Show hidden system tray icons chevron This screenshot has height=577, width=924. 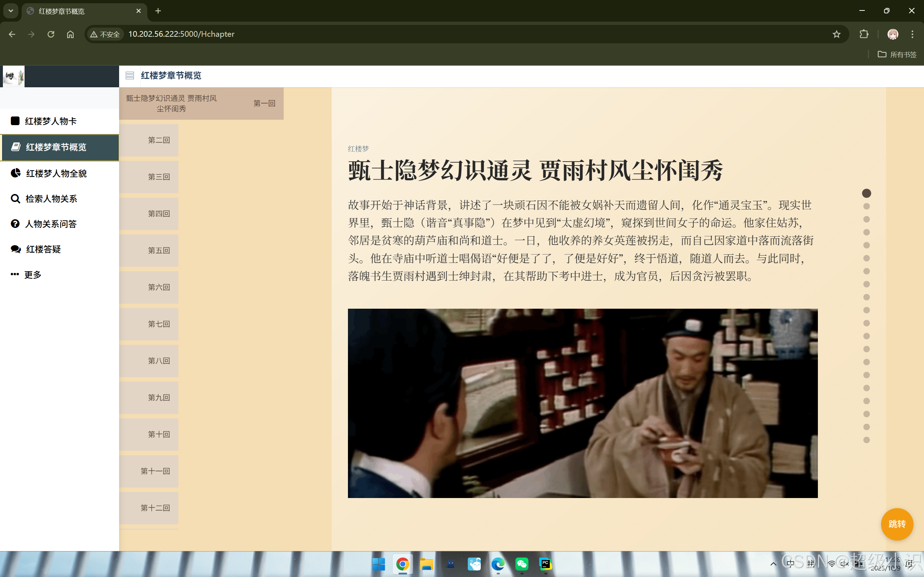point(773,564)
